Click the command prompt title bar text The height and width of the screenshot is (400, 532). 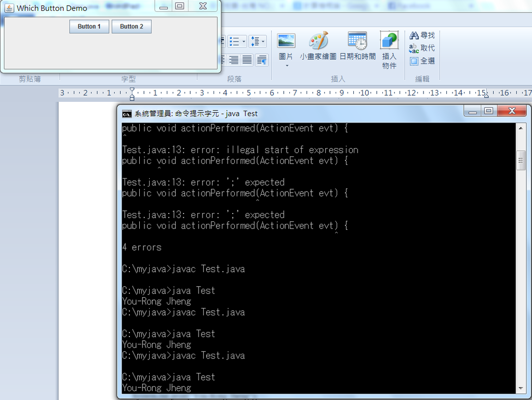[196, 114]
